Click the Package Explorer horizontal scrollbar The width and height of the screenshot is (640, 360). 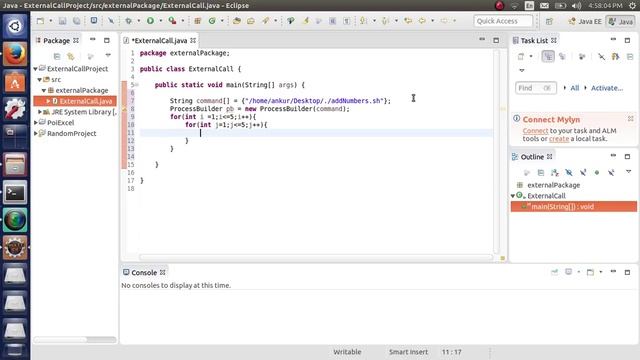click(x=60, y=339)
